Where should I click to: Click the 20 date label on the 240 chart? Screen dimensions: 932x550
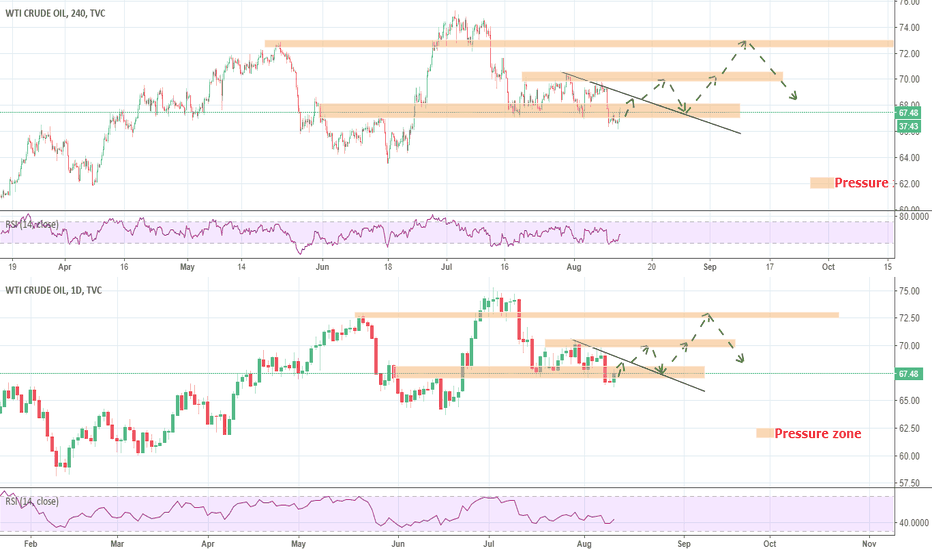click(652, 267)
